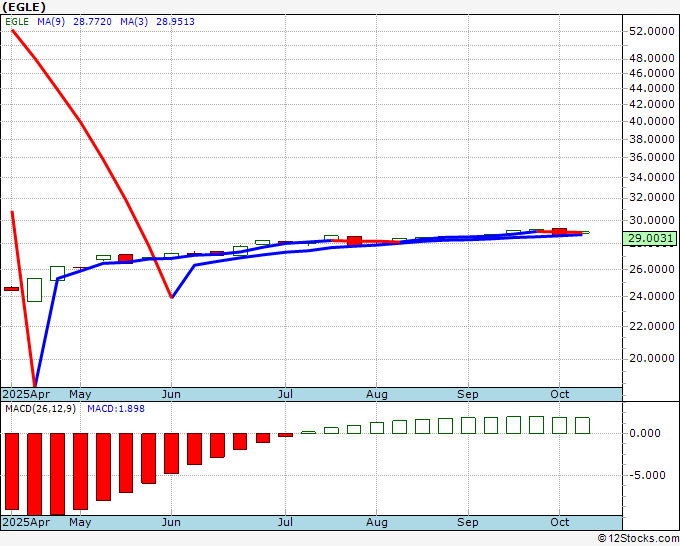Click the -5.000 MACD axis label
Image resolution: width=680 pixels, height=546 pixels.
(x=644, y=475)
